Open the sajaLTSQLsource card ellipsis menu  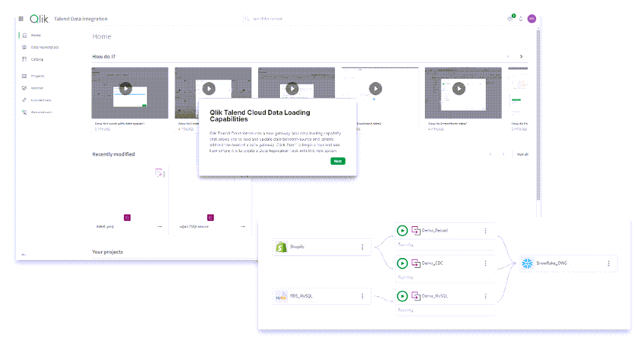click(243, 227)
